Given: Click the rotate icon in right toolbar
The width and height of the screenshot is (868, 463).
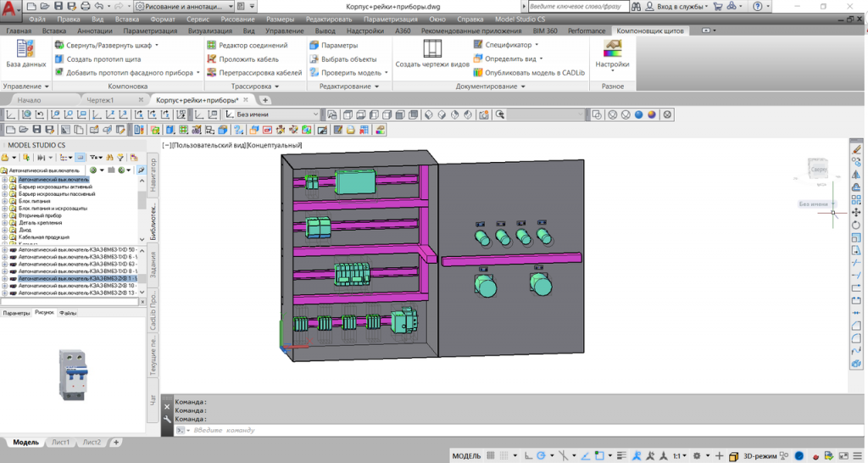Looking at the screenshot, I should (856, 225).
